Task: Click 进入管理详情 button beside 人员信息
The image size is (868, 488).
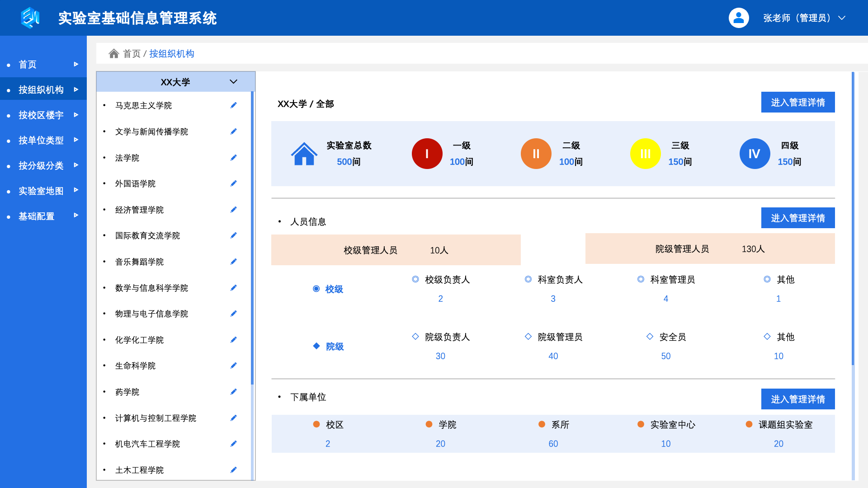Action: tap(797, 218)
